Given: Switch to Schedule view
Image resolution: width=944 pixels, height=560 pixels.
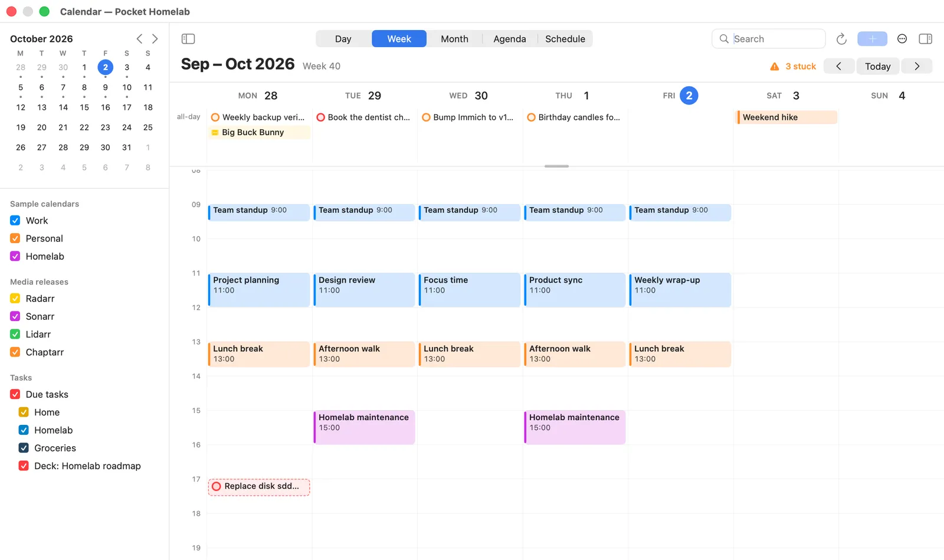Looking at the screenshot, I should tap(565, 39).
